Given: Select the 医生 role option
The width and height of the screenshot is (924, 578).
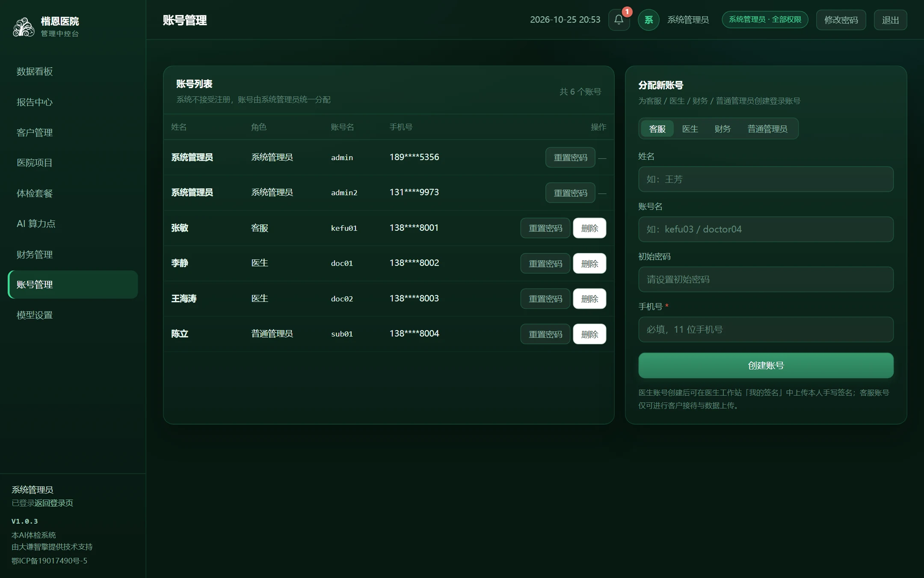Looking at the screenshot, I should pos(690,129).
